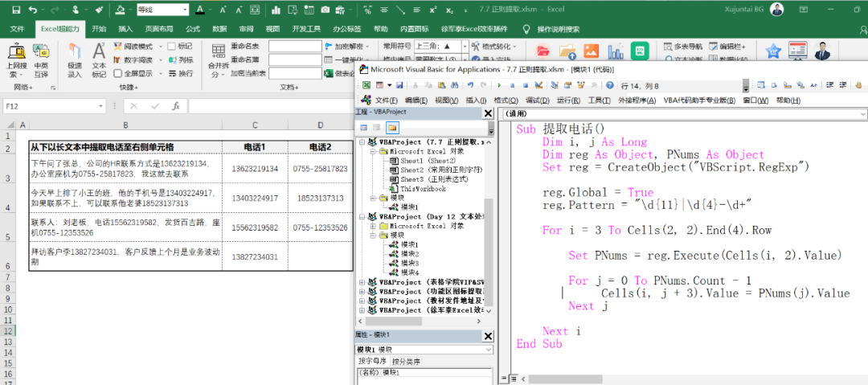Click the fx insert function icon
868x385 pixels.
coord(175,106)
